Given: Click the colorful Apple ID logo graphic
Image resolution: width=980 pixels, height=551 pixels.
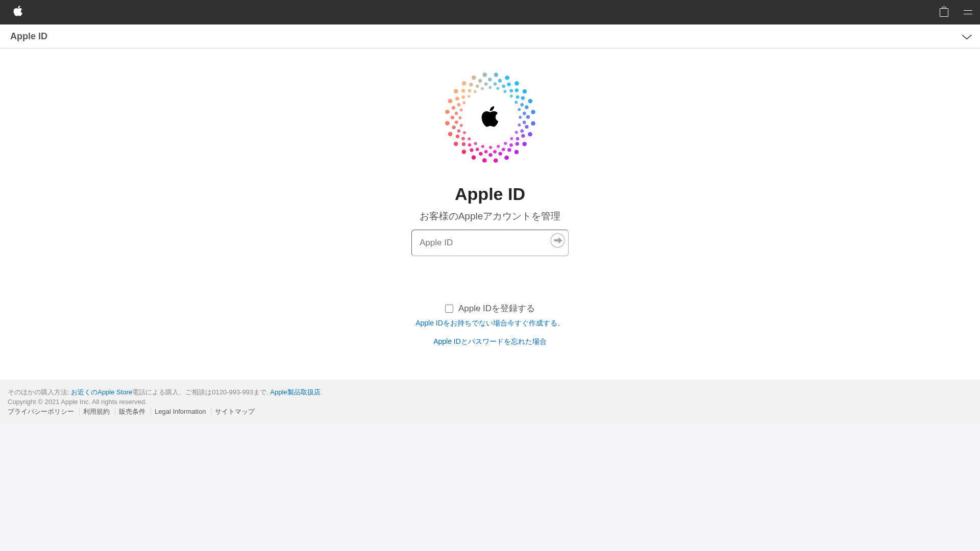Looking at the screenshot, I should click(x=490, y=117).
